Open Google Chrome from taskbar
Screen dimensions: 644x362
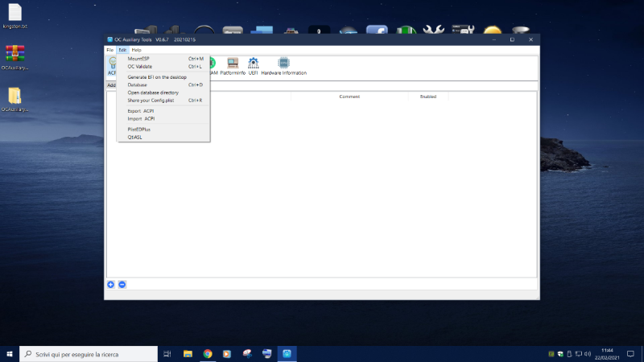pyautogui.click(x=208, y=354)
